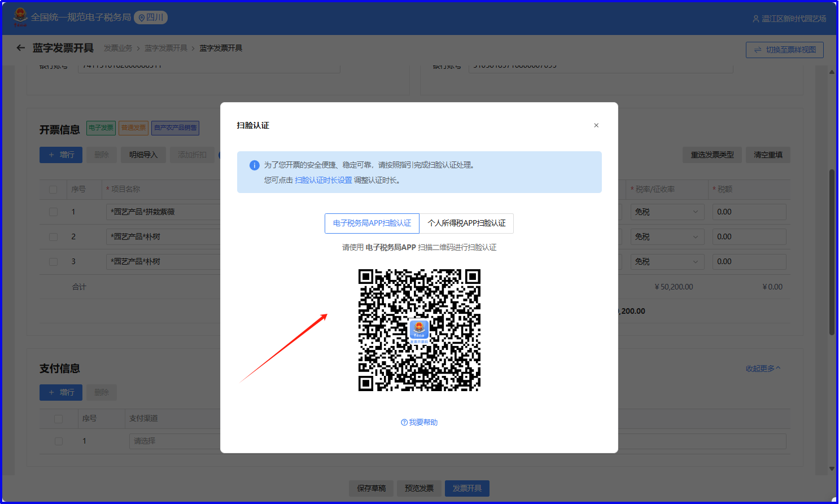The image size is (839, 504).
Task: Toggle the select-all checkbox in payment table header
Action: point(58,419)
